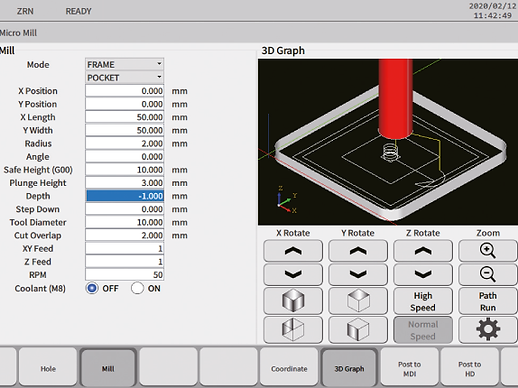Screen dimensions: 518x388
Task: Start Path Run simulation
Action: click(488, 301)
